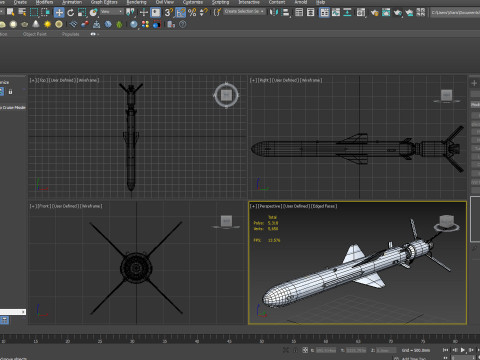The height and width of the screenshot is (360, 480).
Task: Toggle Percent Snap button
Action: click(192, 13)
